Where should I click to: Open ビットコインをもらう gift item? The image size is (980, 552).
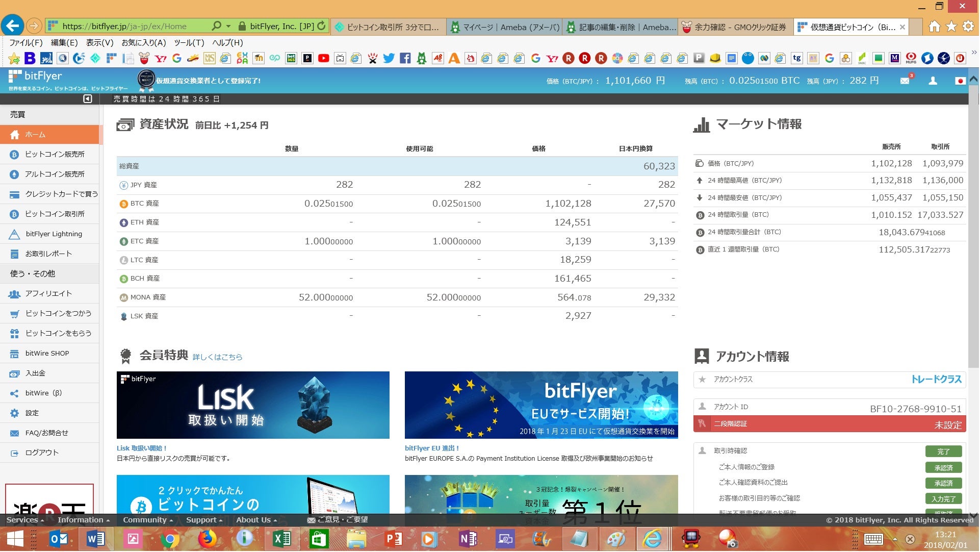point(49,334)
